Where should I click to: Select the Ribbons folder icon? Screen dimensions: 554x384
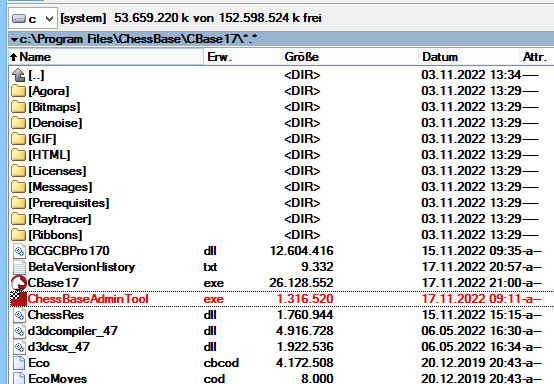point(18,235)
